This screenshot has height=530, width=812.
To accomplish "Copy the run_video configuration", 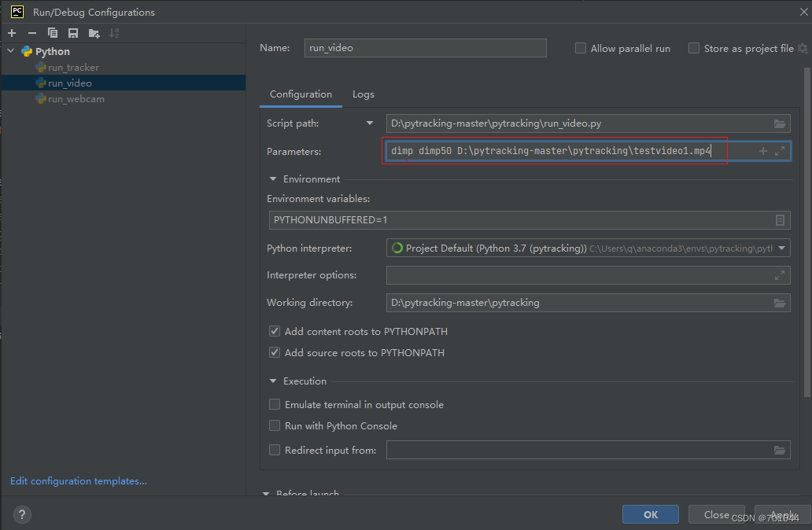I will click(50, 32).
